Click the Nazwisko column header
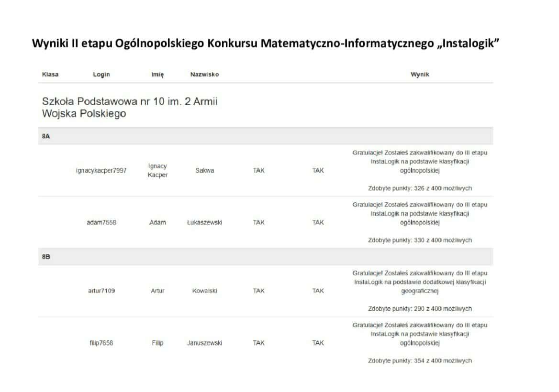This screenshot has width=559, height=392. point(204,75)
